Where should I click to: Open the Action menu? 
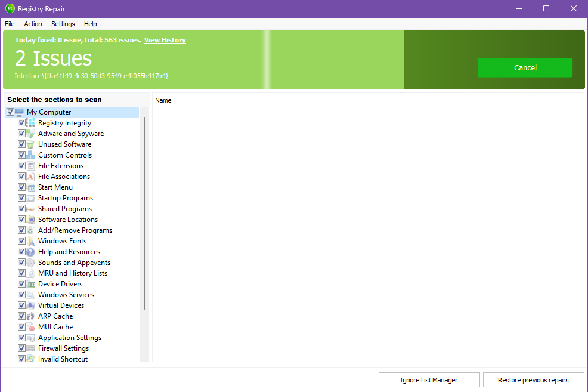tap(33, 24)
